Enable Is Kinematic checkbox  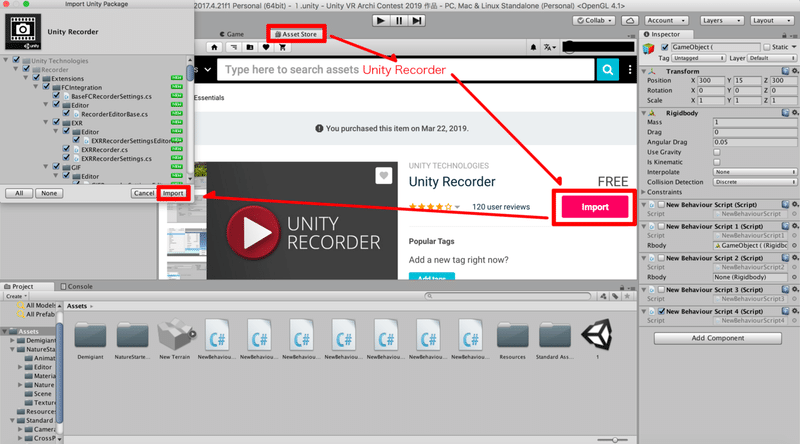tap(717, 162)
